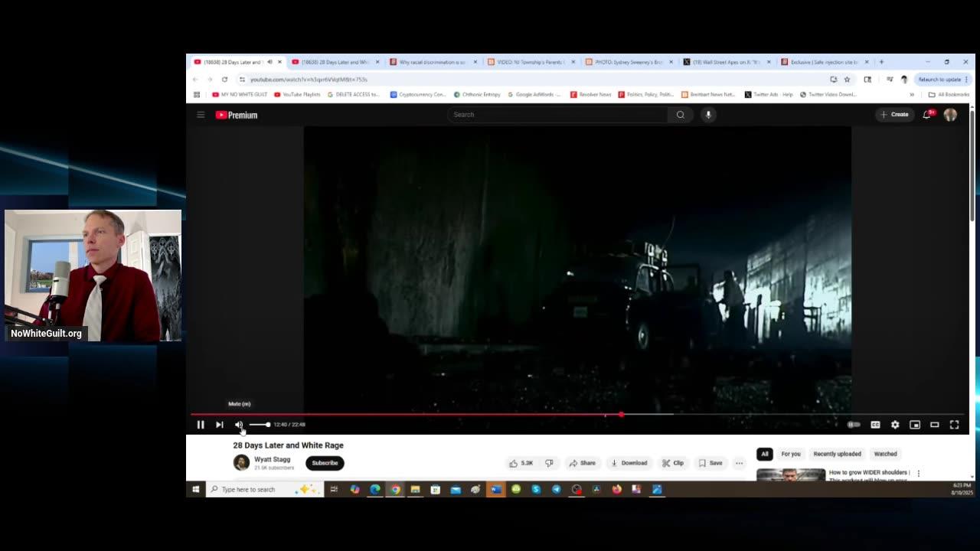Screen dimensions: 980x551
Task: Open a new Chrome tab
Action: [881, 62]
